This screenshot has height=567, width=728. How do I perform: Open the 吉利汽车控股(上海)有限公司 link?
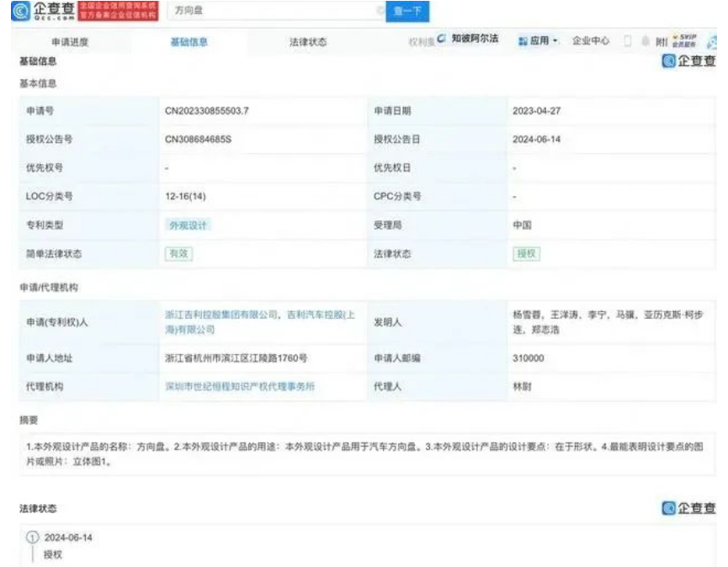pyautogui.click(x=260, y=322)
